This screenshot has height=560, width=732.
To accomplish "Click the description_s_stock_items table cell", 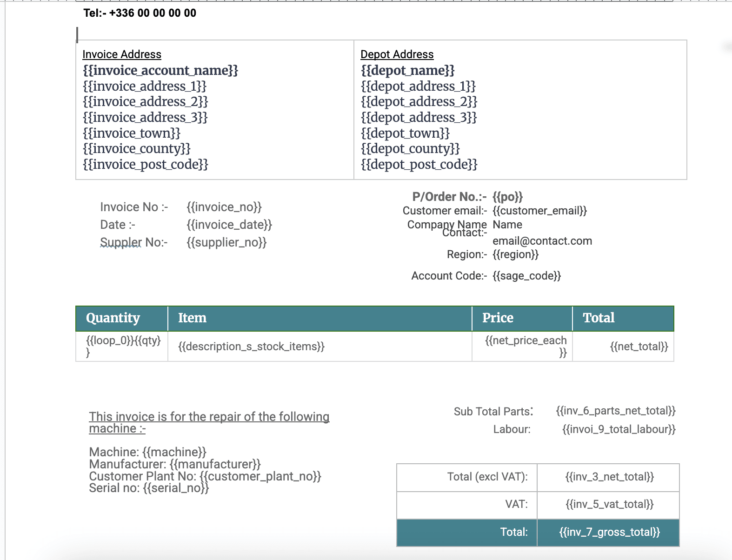I will 251,347.
